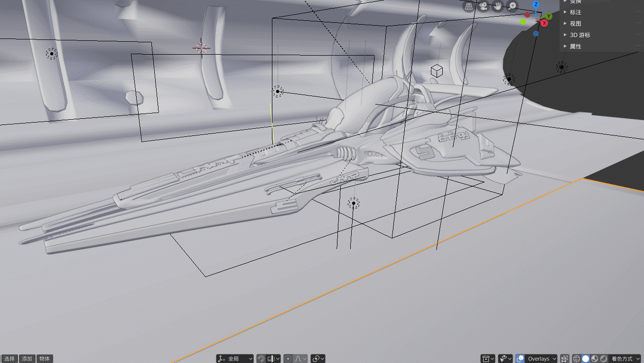Toggle X-ray display next to Overlays
This screenshot has height=363, width=644.
[565, 359]
